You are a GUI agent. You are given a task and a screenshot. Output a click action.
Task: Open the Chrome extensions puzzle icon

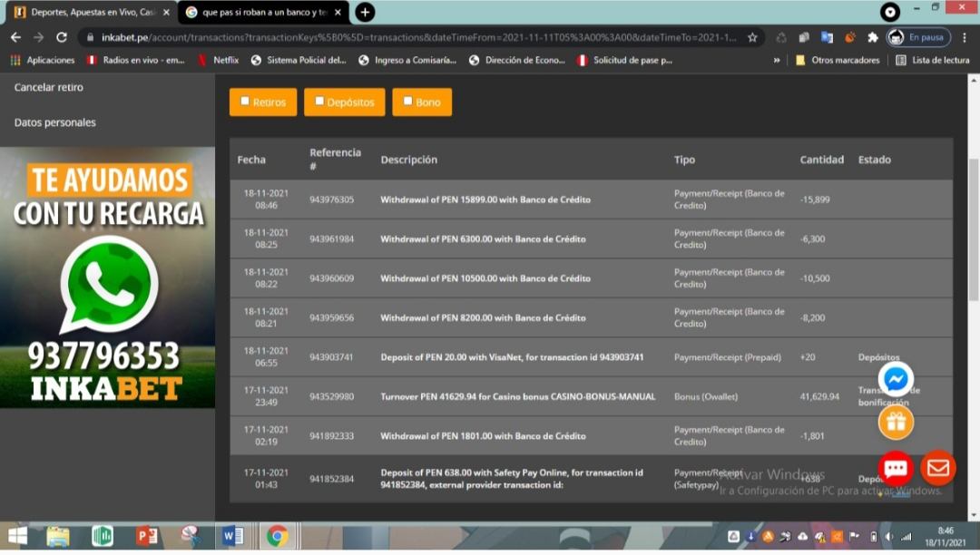pyautogui.click(x=873, y=37)
